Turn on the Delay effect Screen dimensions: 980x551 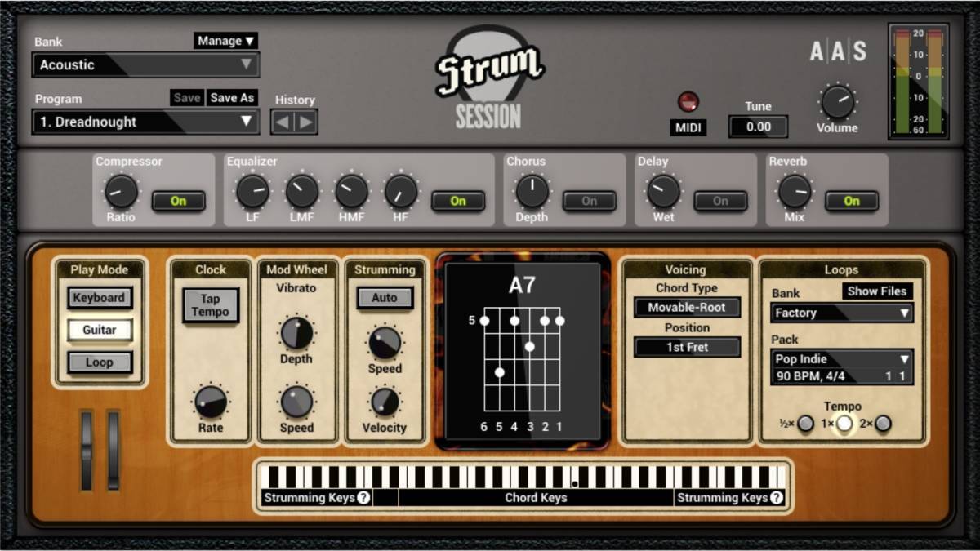[x=720, y=201]
